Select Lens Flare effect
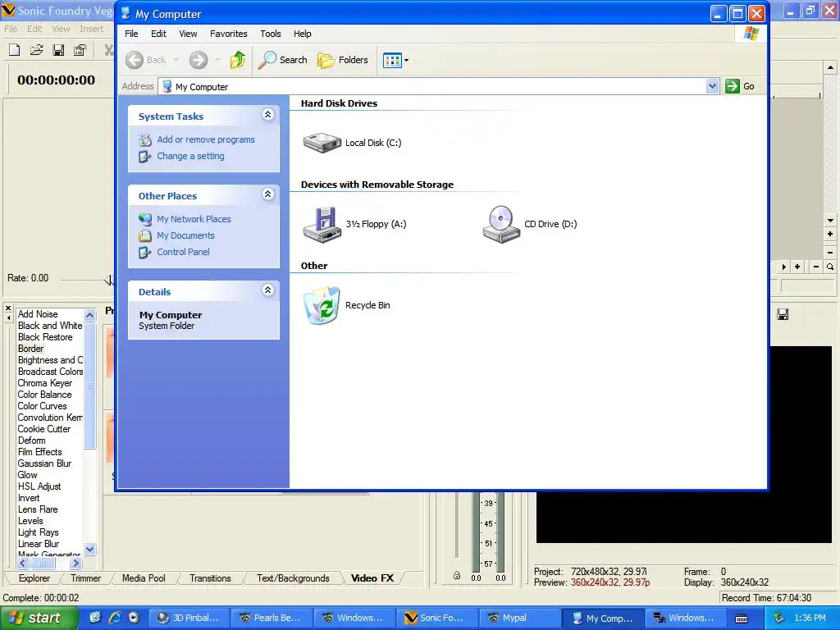This screenshot has width=840, height=630. (38, 509)
